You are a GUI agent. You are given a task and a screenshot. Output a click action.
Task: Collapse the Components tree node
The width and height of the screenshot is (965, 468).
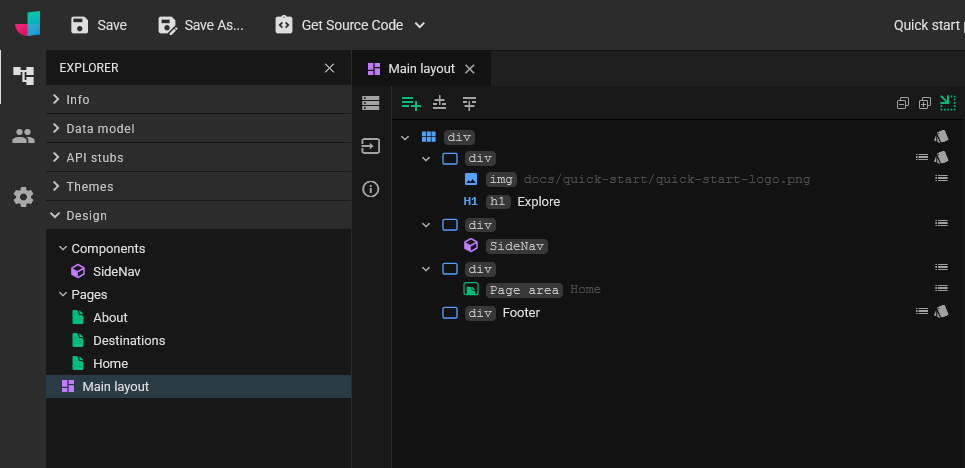pos(63,248)
